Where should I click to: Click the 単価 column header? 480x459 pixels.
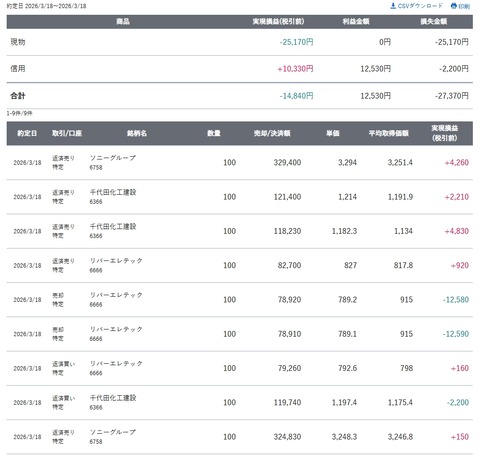pyautogui.click(x=333, y=133)
